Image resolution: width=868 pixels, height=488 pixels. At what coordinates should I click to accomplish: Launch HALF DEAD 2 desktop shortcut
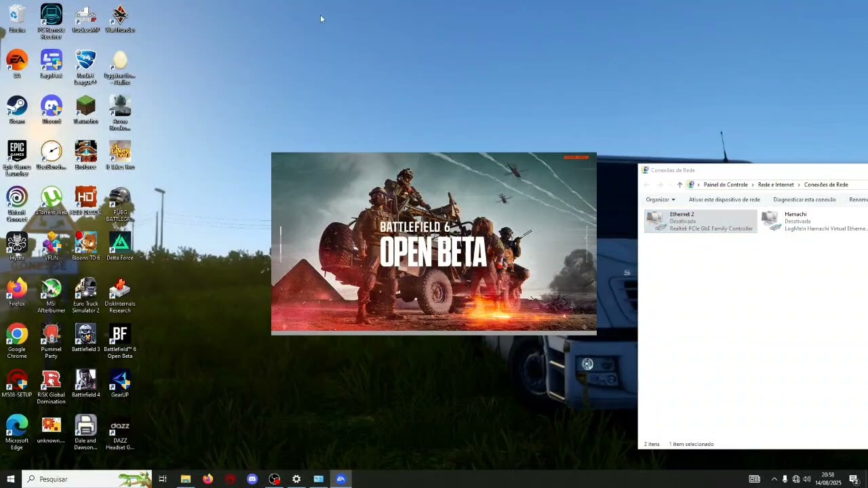tap(85, 201)
